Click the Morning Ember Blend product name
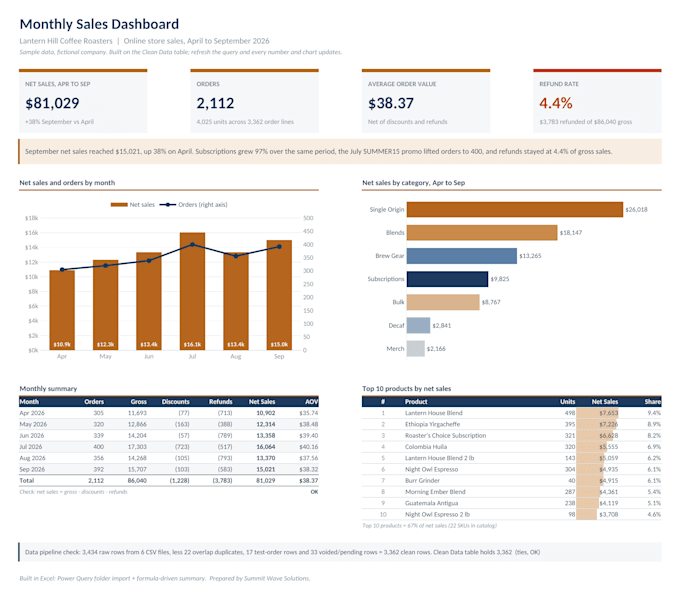Screen dimensions: 680x600 click(x=435, y=492)
